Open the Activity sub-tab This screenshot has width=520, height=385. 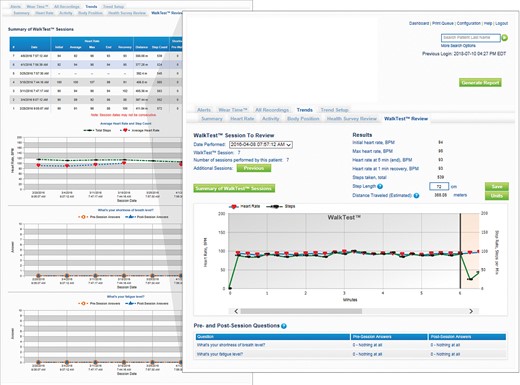(x=270, y=119)
